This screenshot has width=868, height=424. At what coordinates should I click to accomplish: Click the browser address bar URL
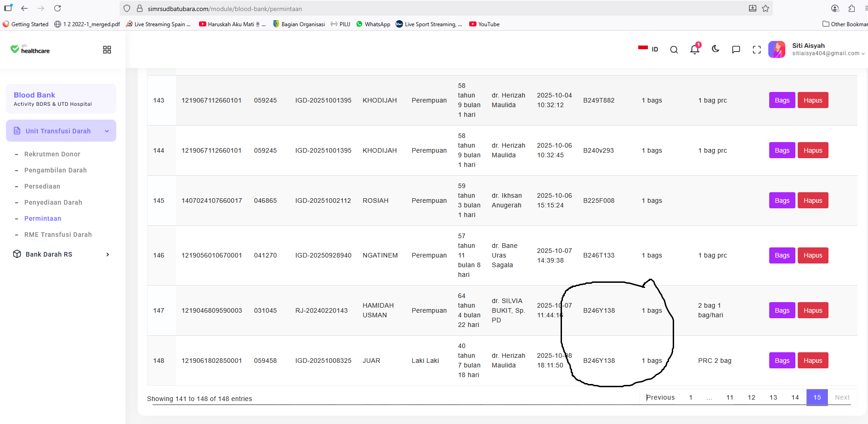pyautogui.click(x=225, y=9)
